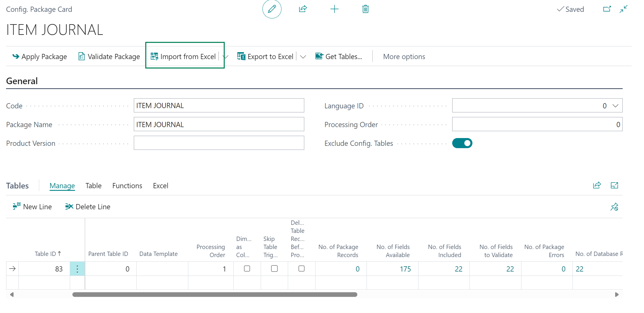644x313 pixels.
Task: Click the Saved status indicator
Action: [570, 9]
